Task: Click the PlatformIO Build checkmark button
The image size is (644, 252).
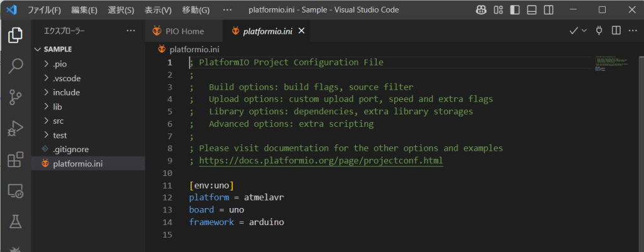Action: (574, 31)
